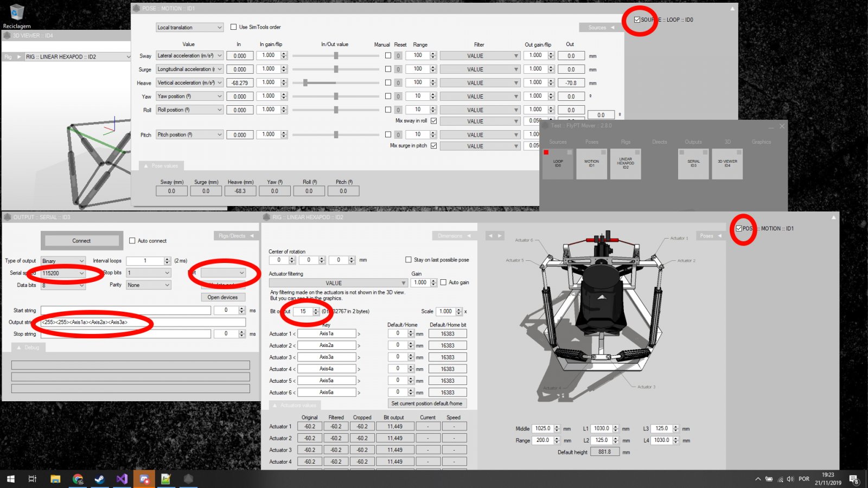This screenshot has width=868, height=488.
Task: Adjust the Heave In/Out value slider
Action: (305, 83)
